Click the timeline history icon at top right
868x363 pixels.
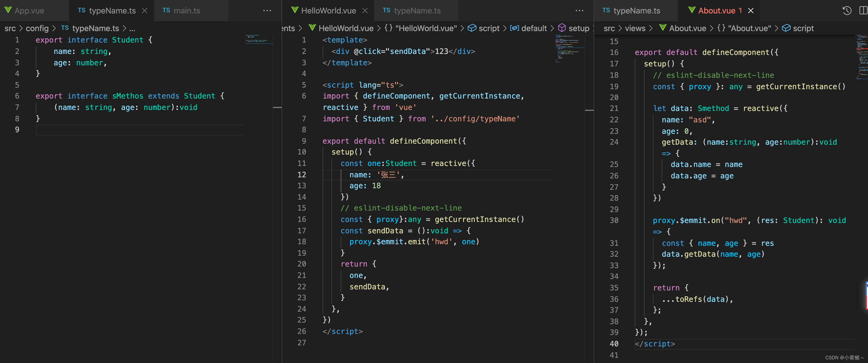tap(847, 11)
